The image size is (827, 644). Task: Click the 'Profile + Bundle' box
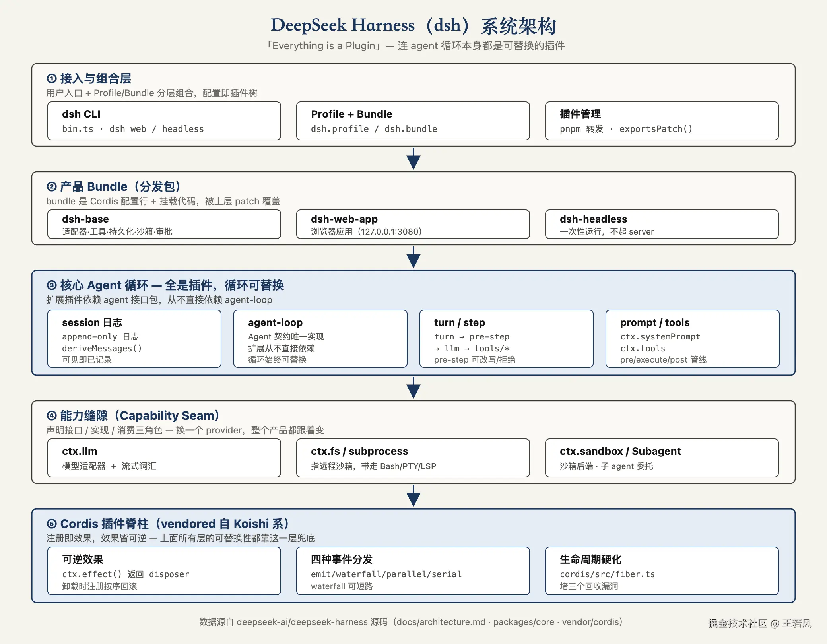413,121
